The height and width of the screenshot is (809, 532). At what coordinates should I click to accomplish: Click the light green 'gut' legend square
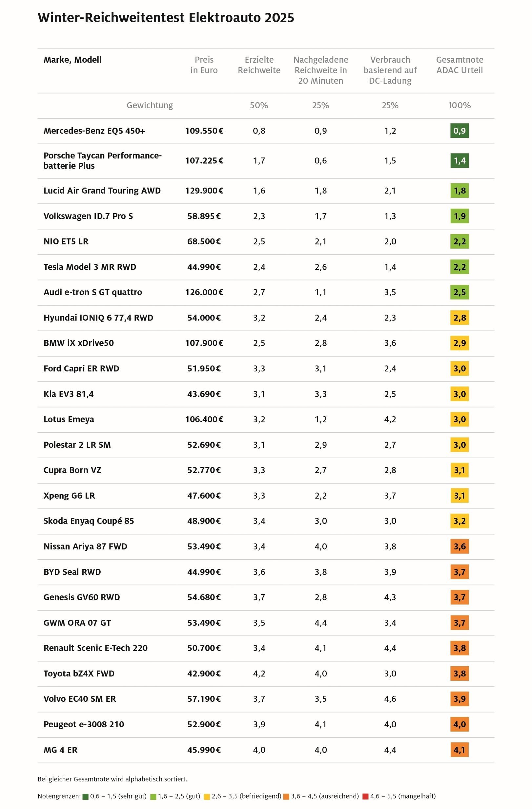pos(153,797)
